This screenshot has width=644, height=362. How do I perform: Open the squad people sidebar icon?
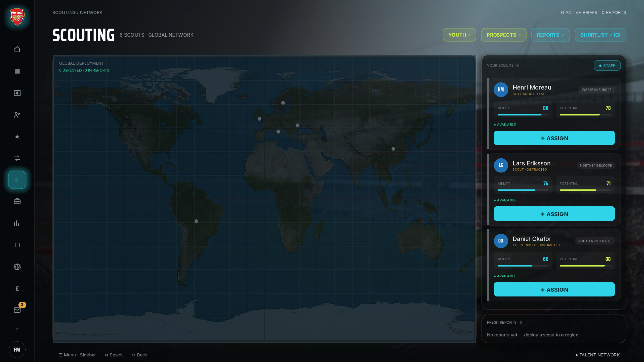[x=17, y=115]
